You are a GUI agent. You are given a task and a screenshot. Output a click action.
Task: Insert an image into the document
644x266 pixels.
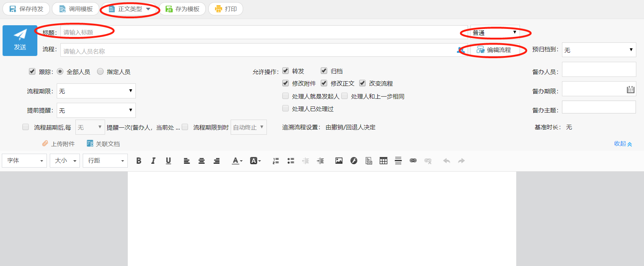coord(339,161)
